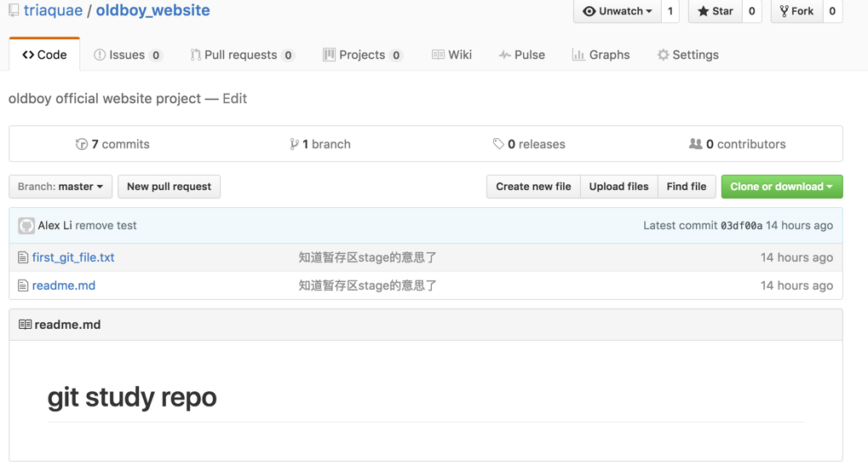Viewport: 868px width, 467px height.
Task: Click the readme book icon in the header
Action: click(x=25, y=325)
